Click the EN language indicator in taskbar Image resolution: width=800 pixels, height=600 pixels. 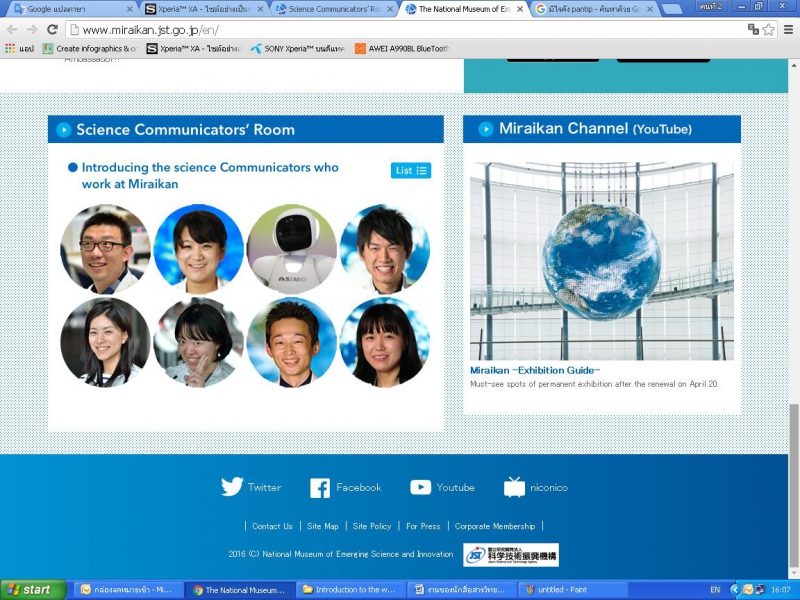tap(715, 590)
